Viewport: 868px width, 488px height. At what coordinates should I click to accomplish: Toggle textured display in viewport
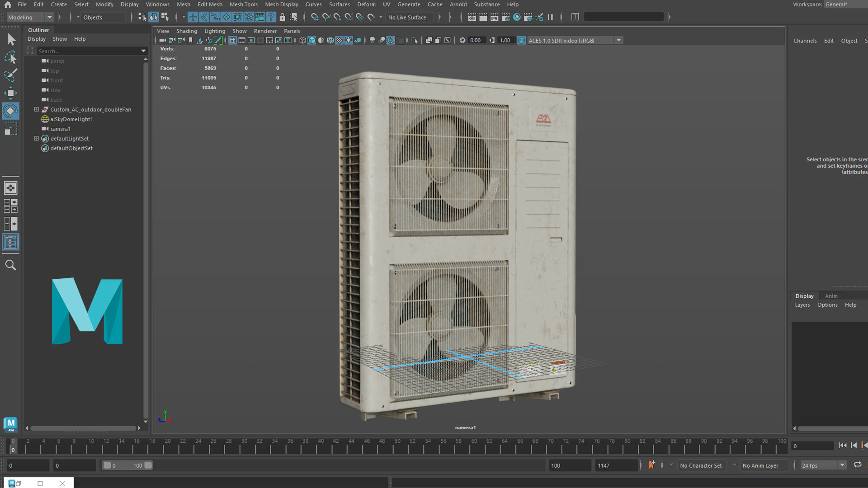pos(339,40)
